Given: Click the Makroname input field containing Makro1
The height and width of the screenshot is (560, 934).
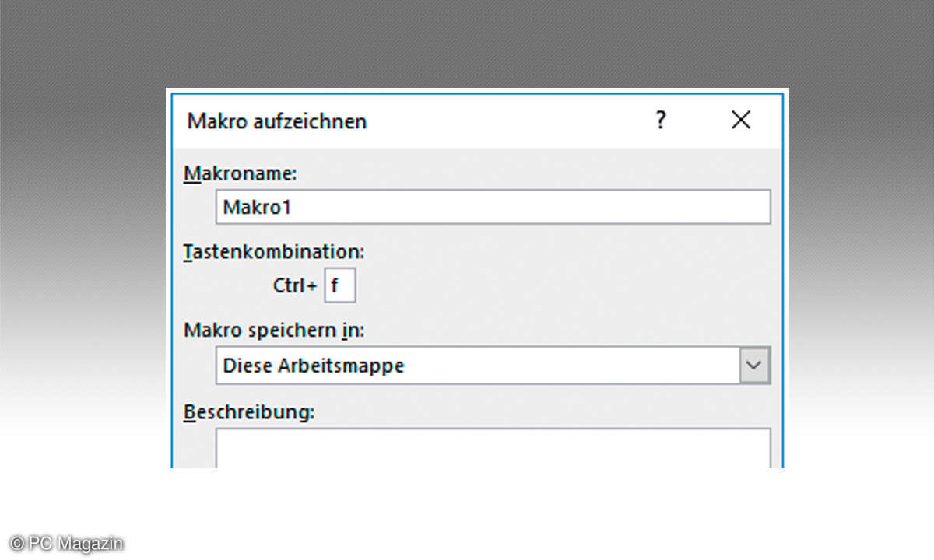Looking at the screenshot, I should [x=493, y=207].
